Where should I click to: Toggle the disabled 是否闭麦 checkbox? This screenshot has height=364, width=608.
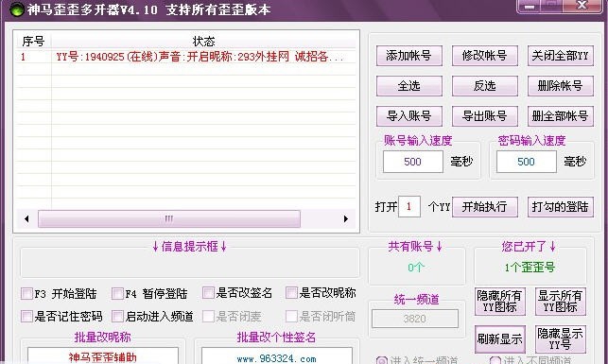coord(208,317)
